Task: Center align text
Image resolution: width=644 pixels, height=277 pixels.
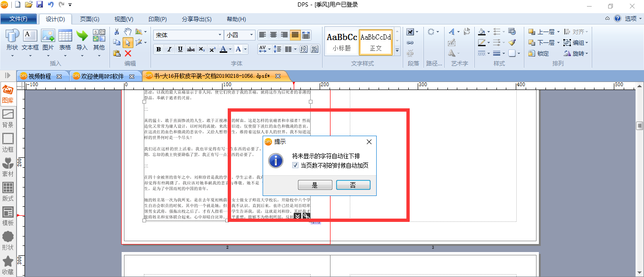Action: coord(273,35)
